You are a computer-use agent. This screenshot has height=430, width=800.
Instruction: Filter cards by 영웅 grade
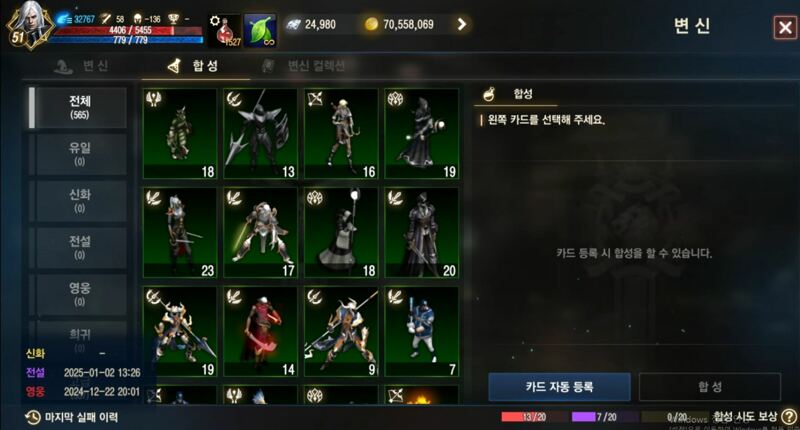80,294
